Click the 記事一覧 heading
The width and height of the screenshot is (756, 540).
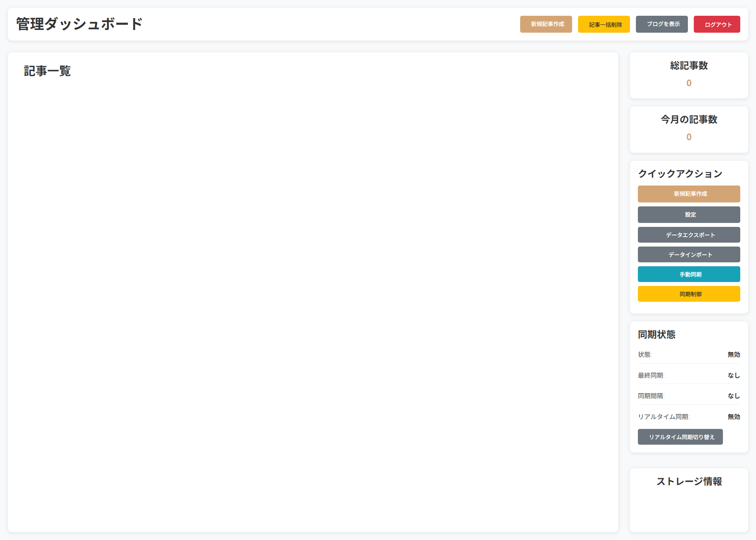point(47,71)
